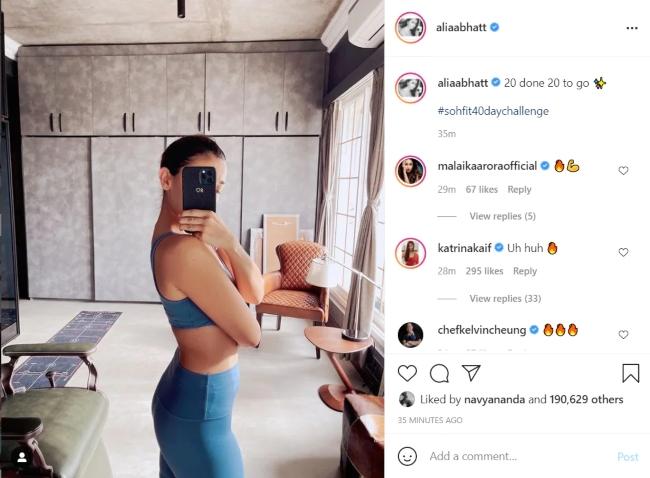This screenshot has height=478, width=650.
Task: Open #sohfit40daychallenge hashtag
Action: (x=493, y=111)
